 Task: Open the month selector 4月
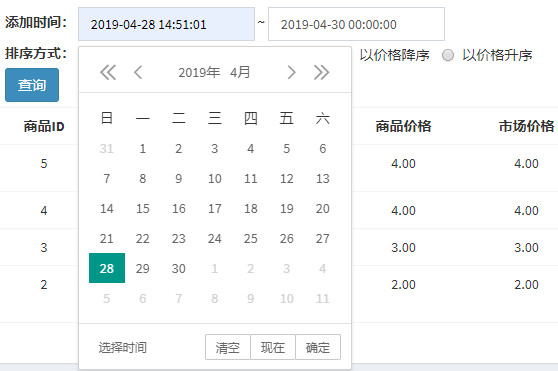point(240,73)
